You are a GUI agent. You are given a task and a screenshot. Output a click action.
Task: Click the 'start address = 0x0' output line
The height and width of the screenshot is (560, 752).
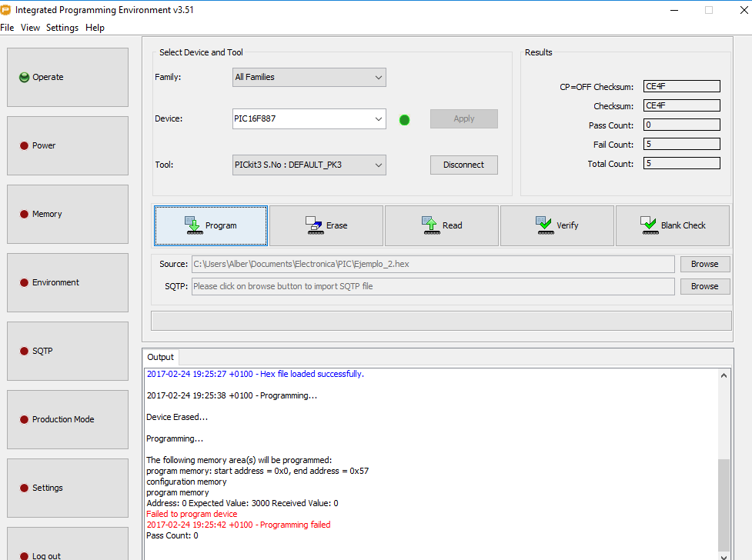point(258,472)
